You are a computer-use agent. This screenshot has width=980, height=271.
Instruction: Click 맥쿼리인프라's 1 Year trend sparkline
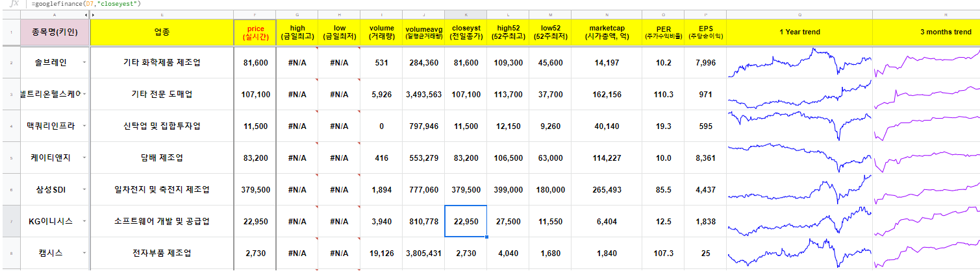[799, 126]
